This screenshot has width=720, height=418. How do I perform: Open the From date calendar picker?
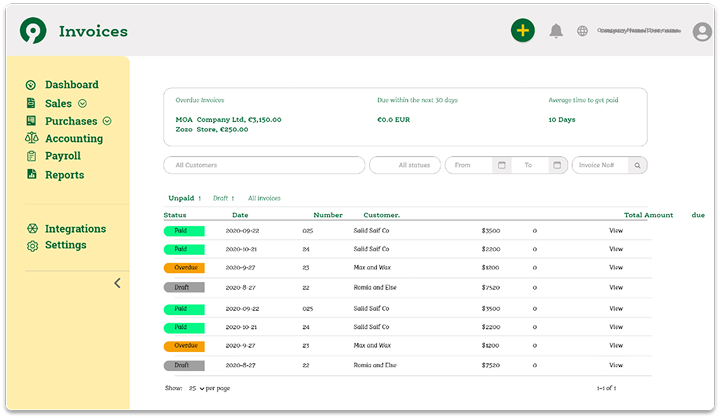tap(501, 165)
